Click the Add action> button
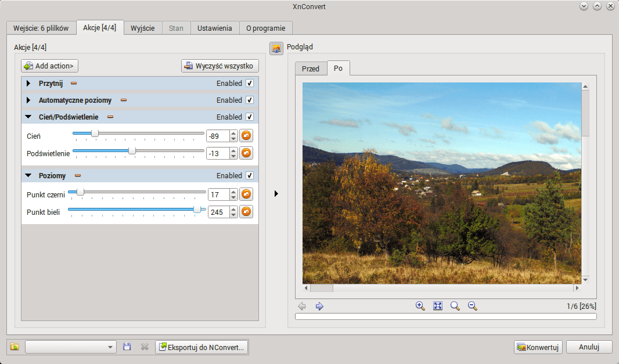Image resolution: width=619 pixels, height=364 pixels. pos(50,66)
